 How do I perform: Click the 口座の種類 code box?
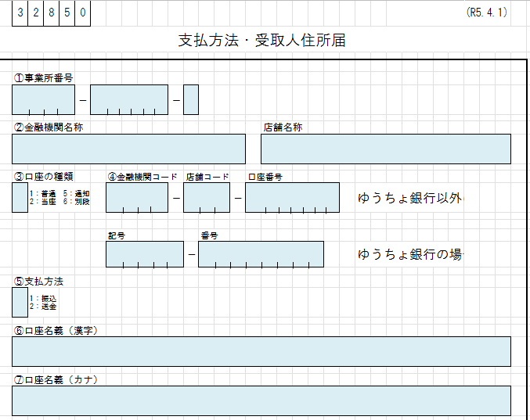click(x=20, y=197)
